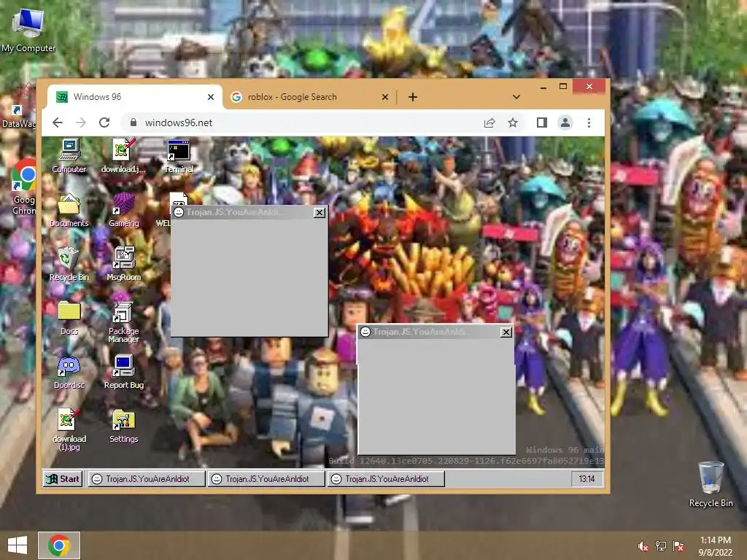747x560 pixels.
Task: Launch the MsgRoom icon
Action: click(x=123, y=263)
